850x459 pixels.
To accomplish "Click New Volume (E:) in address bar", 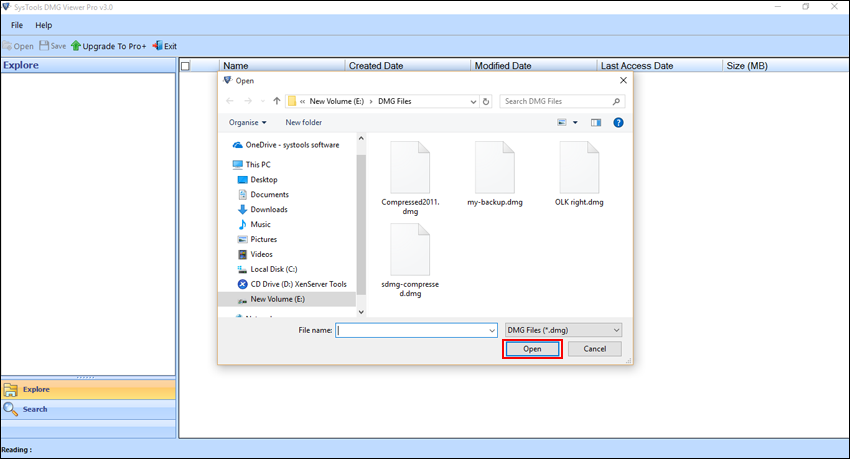I will (x=337, y=101).
